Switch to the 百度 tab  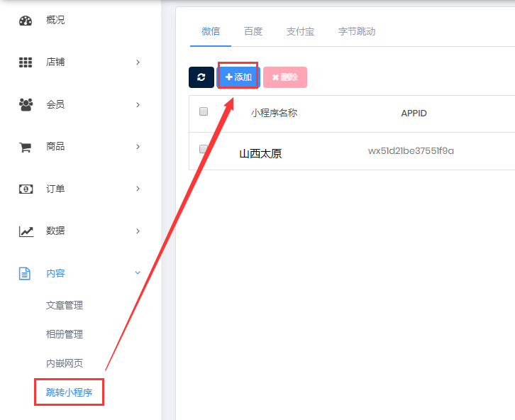pos(253,31)
